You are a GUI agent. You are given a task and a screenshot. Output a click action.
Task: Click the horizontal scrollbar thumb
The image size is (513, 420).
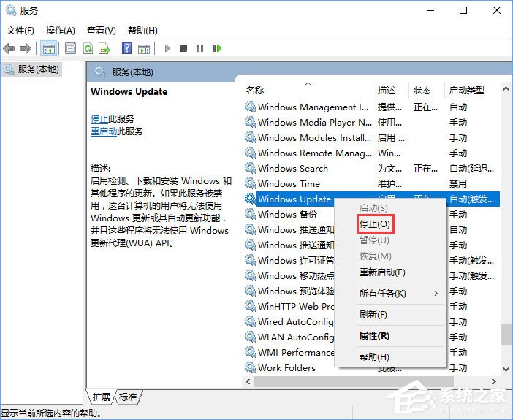[354, 382]
